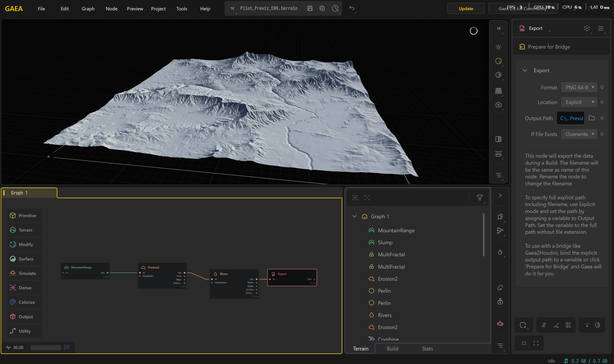Image resolution: width=614 pixels, height=364 pixels.
Task: Click the timeline scrubber bar
Action: point(46,347)
